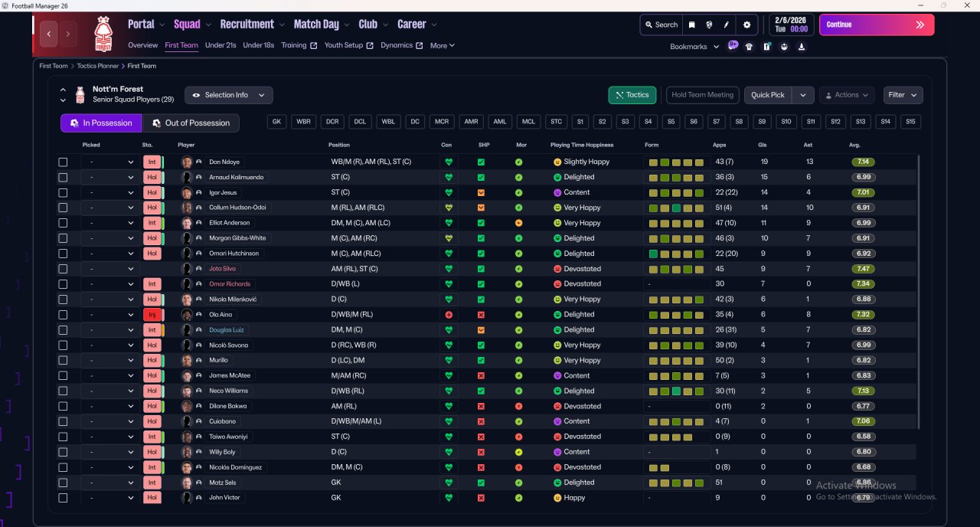Click Jota Silva's devastated face icon
Image resolution: width=980 pixels, height=527 pixels.
pyautogui.click(x=557, y=269)
